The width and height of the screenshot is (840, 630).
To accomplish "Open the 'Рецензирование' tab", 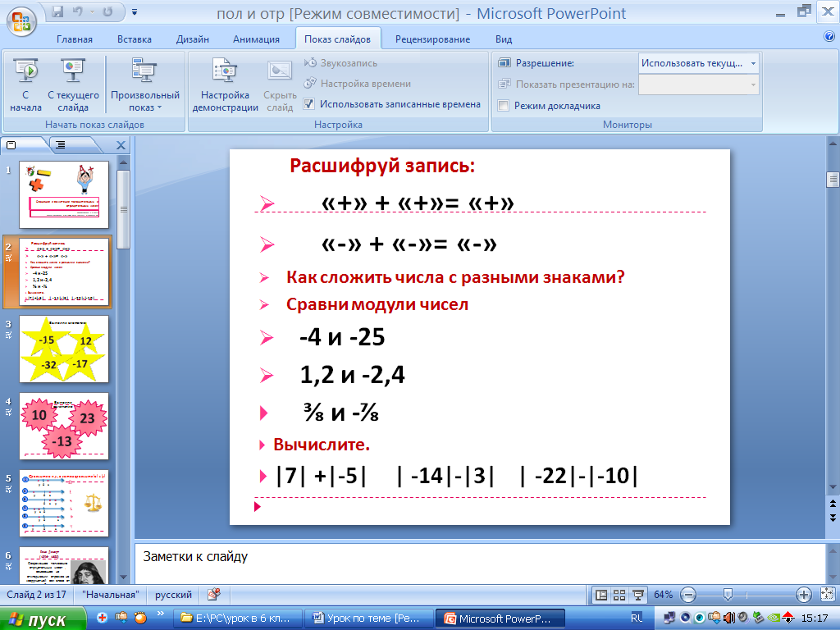I will (432, 39).
